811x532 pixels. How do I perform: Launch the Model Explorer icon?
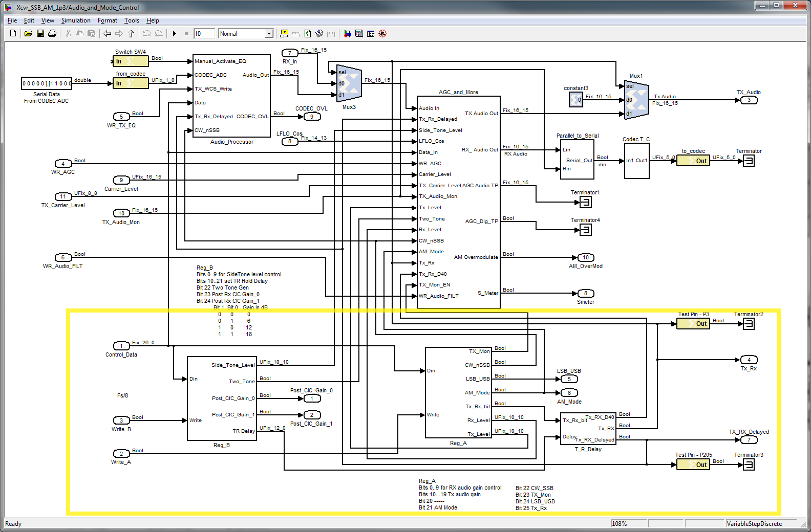359,33
